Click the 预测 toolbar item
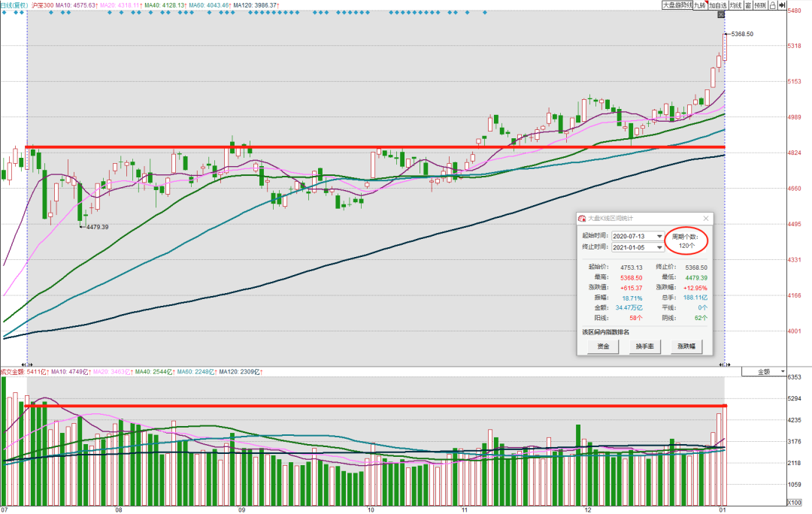Viewport: 812px width, 514px height. tap(760, 5)
